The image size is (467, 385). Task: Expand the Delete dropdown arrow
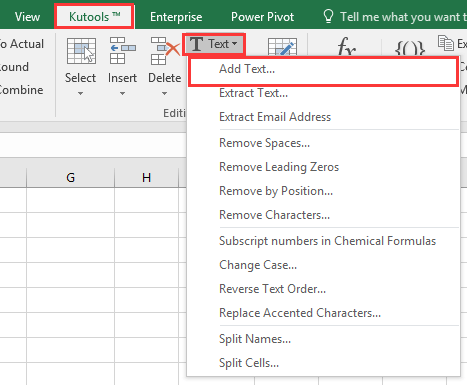(164, 94)
